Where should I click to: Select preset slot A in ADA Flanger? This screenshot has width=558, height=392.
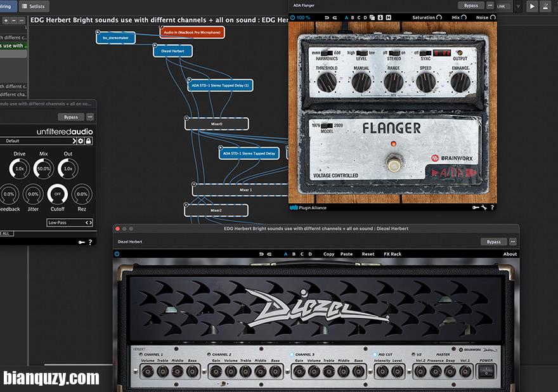[x=346, y=18]
